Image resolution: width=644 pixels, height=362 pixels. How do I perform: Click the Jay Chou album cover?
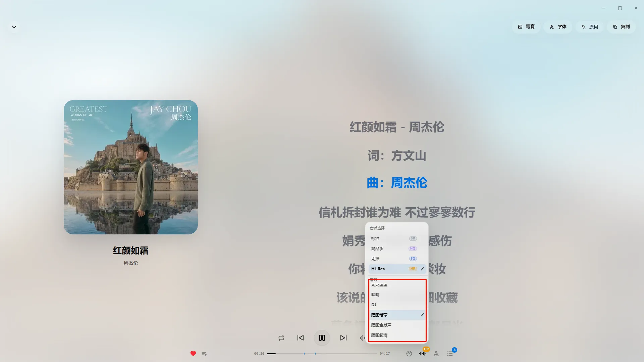(x=131, y=167)
